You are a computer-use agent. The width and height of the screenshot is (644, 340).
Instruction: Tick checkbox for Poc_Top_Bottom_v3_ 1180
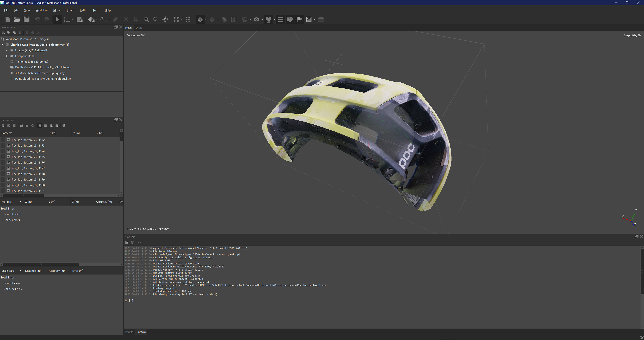[3, 185]
